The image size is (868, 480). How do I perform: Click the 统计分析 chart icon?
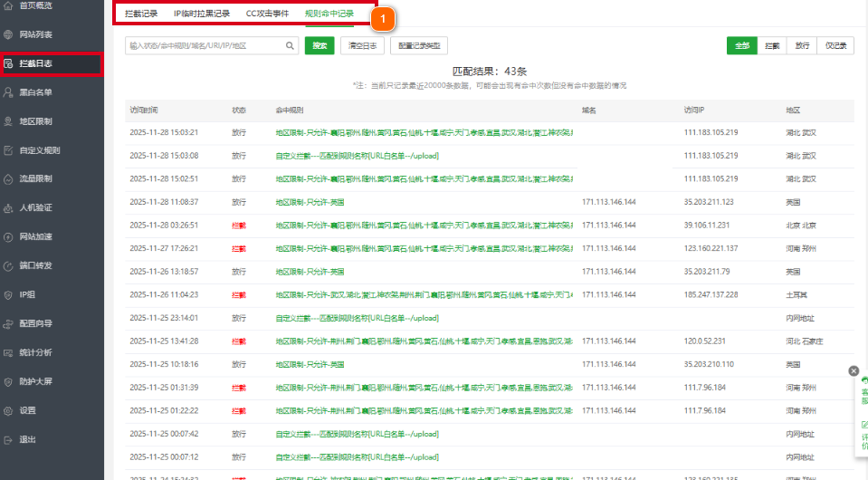[8, 352]
